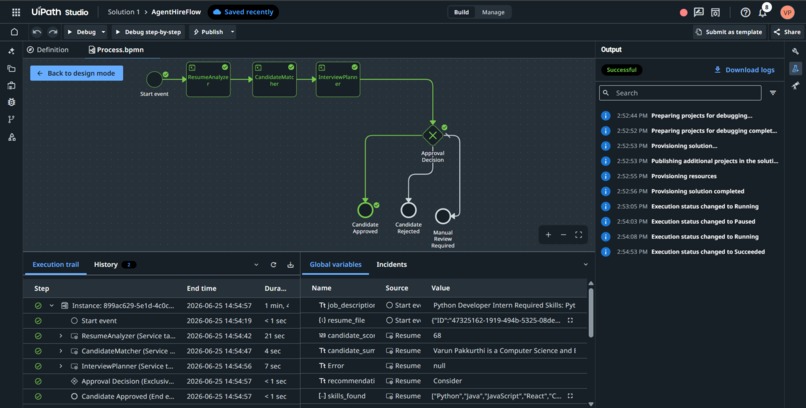The height and width of the screenshot is (408, 806).
Task: Switch to the Incidents tab
Action: point(392,265)
